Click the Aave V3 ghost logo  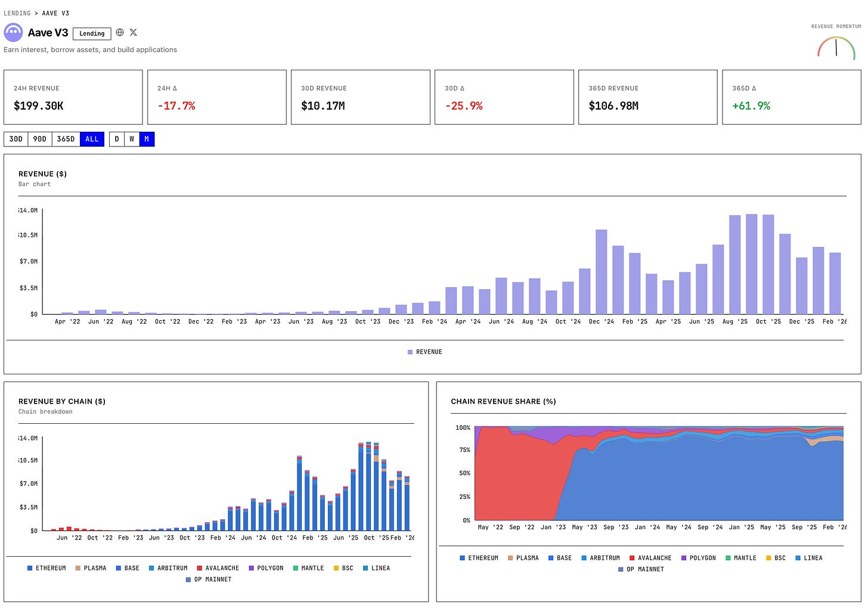pos(13,33)
